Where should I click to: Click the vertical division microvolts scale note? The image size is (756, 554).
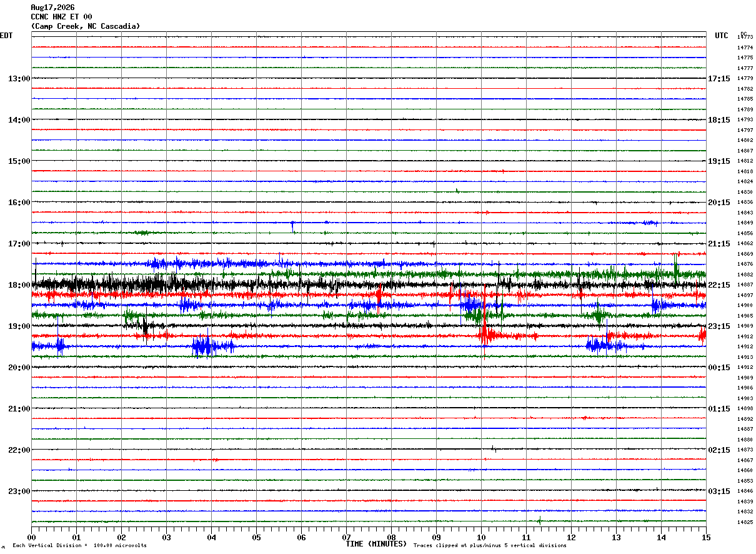80,545
